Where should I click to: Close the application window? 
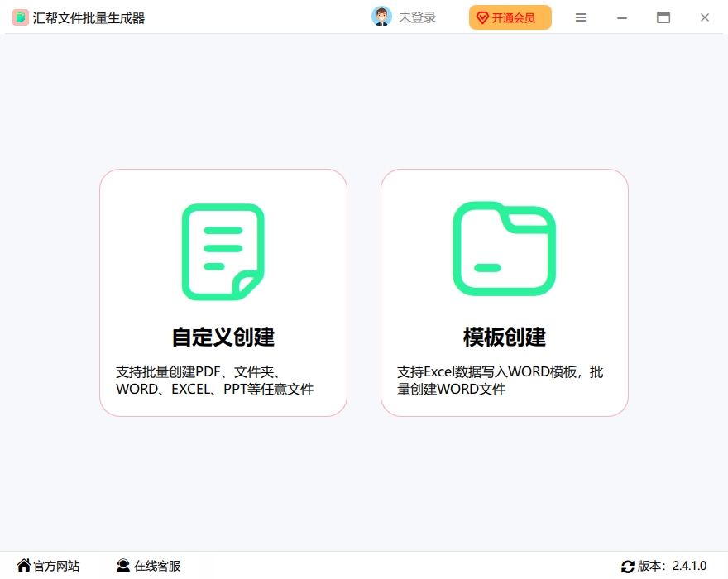[705, 17]
